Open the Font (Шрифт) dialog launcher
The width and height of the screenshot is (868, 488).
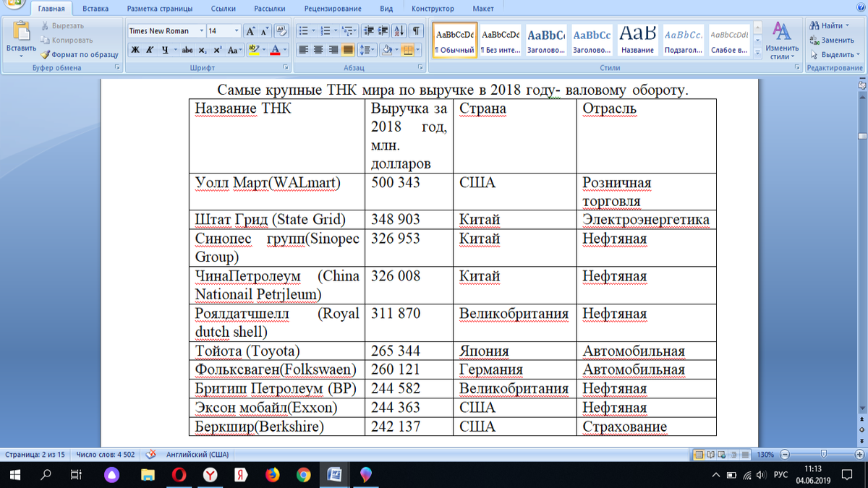[286, 68]
